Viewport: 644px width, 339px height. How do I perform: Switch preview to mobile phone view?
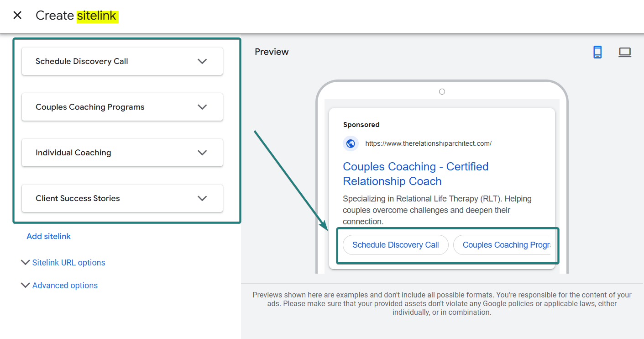point(597,52)
